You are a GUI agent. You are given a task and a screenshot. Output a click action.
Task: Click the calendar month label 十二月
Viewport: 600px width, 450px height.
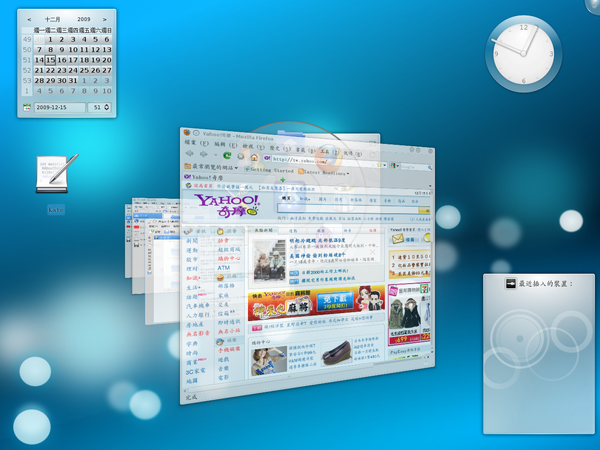click(52, 20)
